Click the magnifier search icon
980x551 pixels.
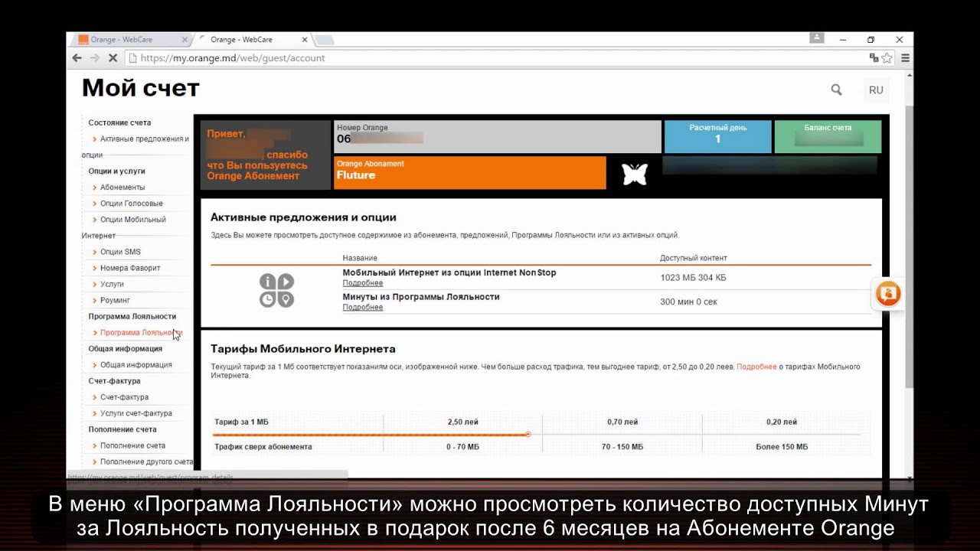click(x=836, y=90)
